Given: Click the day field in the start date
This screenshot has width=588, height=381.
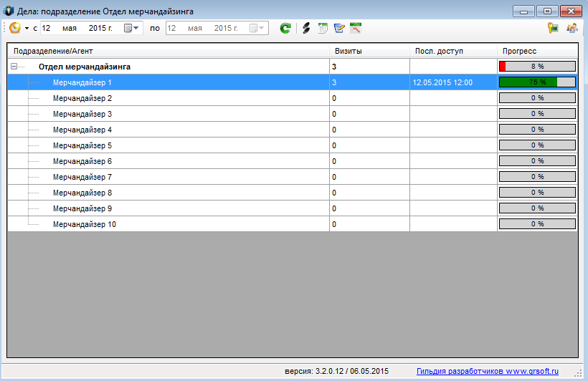Looking at the screenshot, I should coord(47,29).
